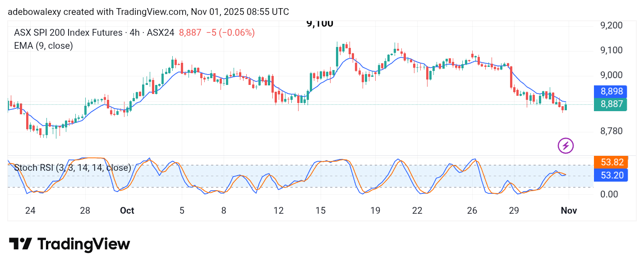Select the EMA (9, close) indicator label
This screenshot has width=644, height=267.
43,46
